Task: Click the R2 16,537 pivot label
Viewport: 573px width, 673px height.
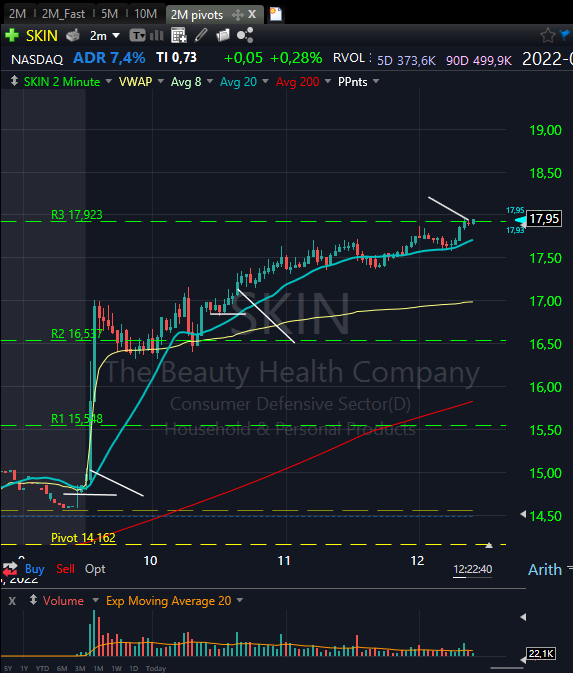Action: [x=76, y=333]
